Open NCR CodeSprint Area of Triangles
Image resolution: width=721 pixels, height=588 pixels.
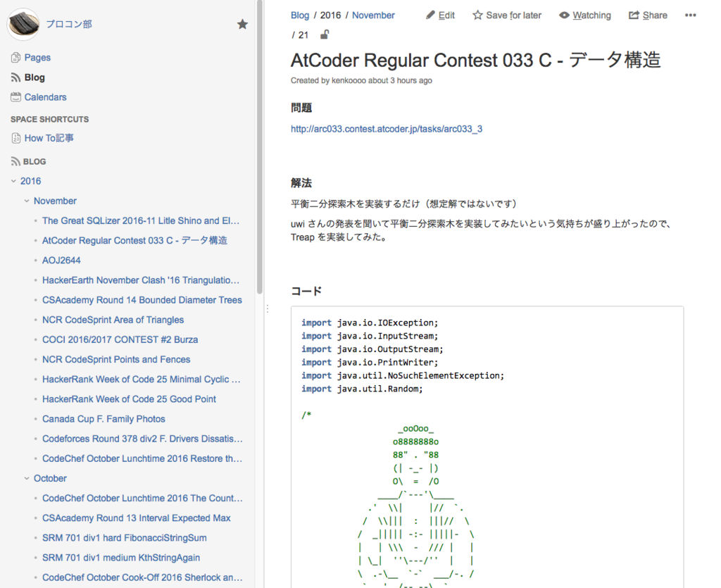pyautogui.click(x=113, y=320)
